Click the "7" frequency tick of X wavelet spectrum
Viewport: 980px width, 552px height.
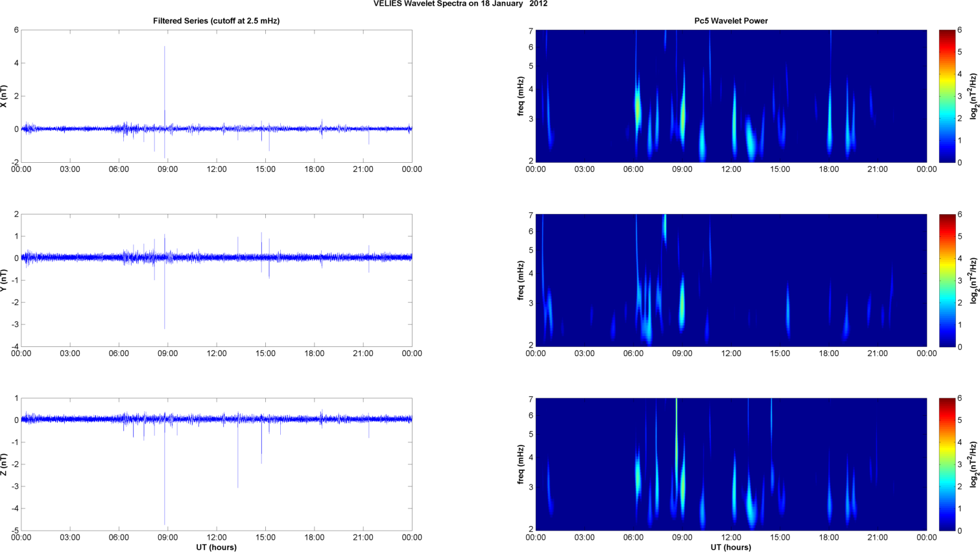[x=531, y=31]
